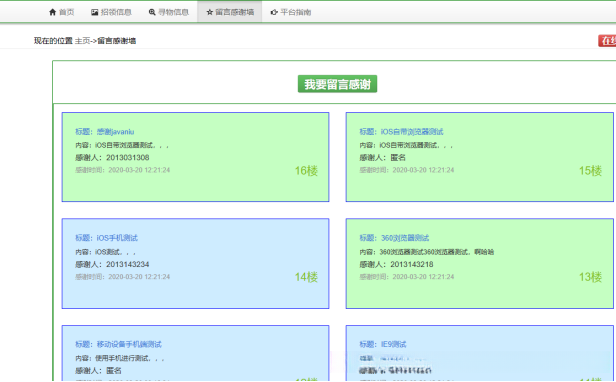
Task: Click the red 在线 button at right edge
Action: [x=607, y=40]
